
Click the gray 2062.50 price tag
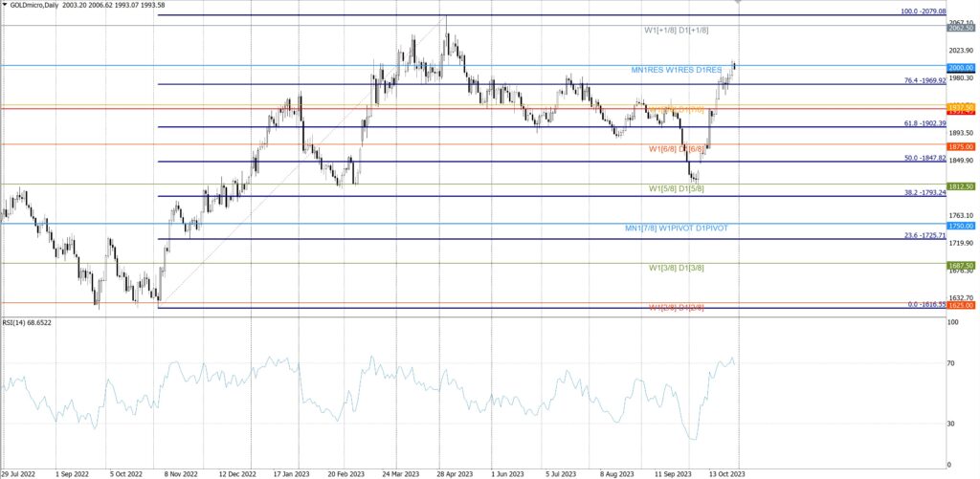pos(960,29)
